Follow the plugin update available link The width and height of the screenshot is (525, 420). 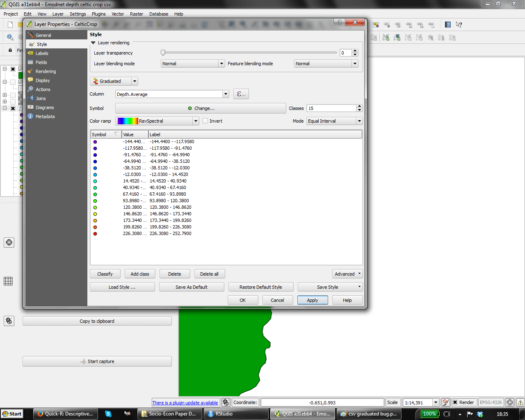185,402
